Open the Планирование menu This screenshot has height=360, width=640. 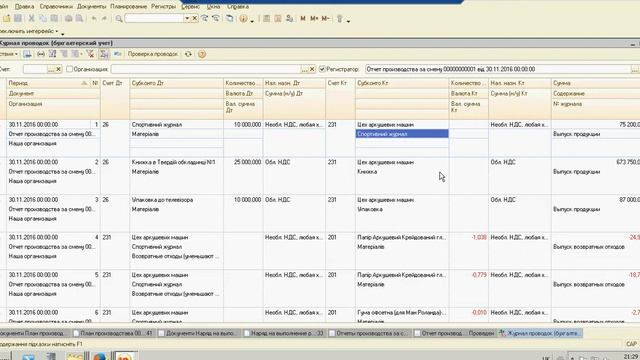pyautogui.click(x=129, y=7)
